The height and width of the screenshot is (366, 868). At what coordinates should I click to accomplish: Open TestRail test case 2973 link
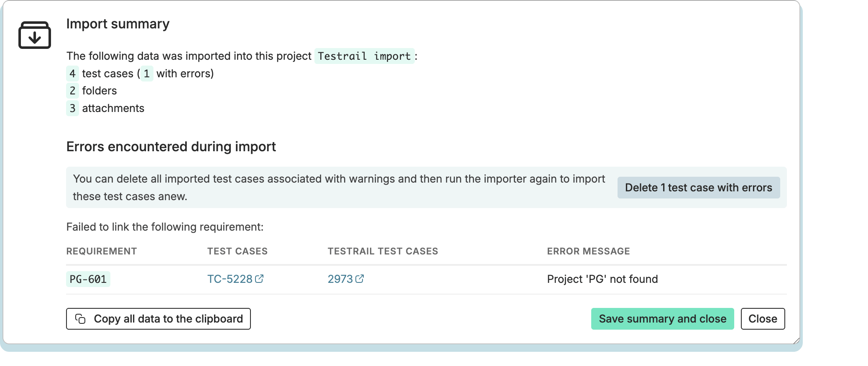(x=340, y=279)
